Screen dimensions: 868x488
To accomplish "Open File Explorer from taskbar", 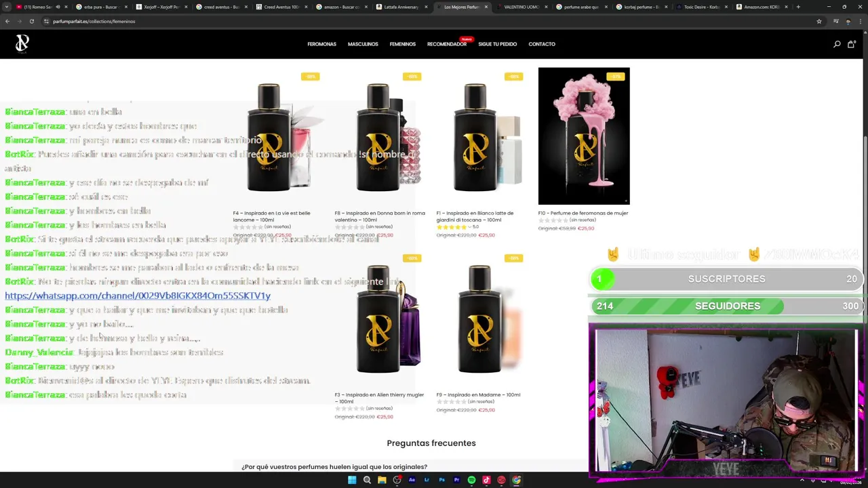I will [382, 480].
